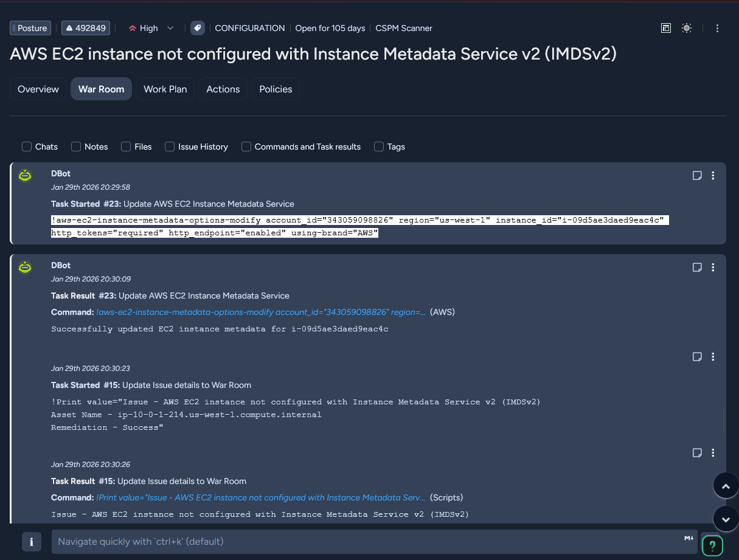Focus the 'Navigate quickly' command input field
The image size is (739, 560).
(374, 541)
